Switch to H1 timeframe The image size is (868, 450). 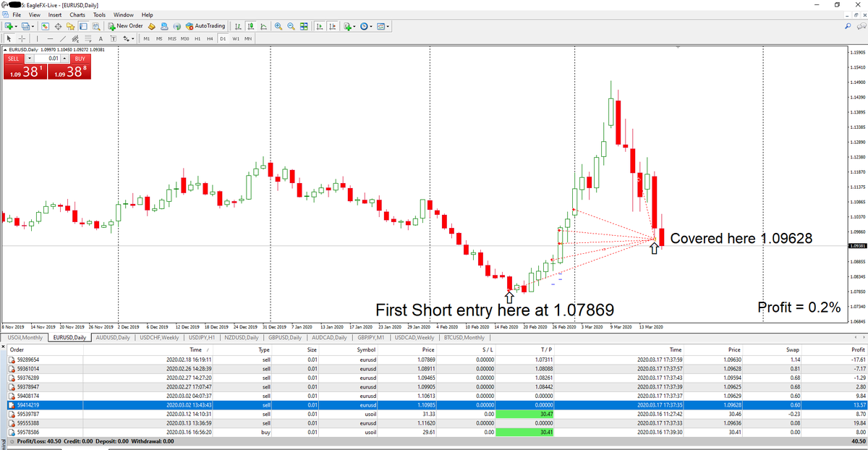197,38
